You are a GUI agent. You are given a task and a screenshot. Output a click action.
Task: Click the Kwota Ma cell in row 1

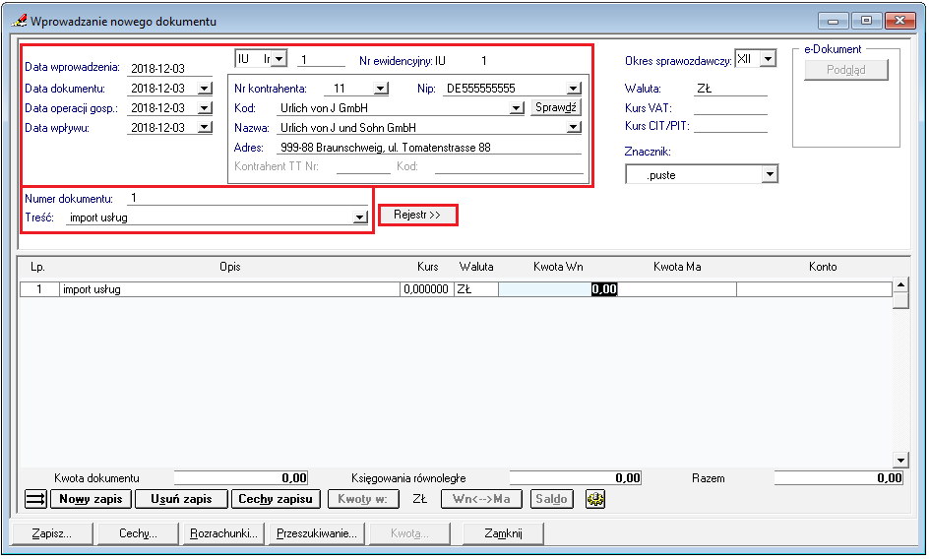click(677, 289)
